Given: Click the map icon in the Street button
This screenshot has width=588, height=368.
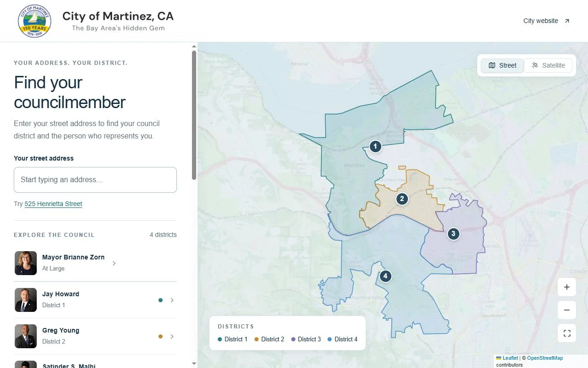Looking at the screenshot, I should tap(492, 65).
